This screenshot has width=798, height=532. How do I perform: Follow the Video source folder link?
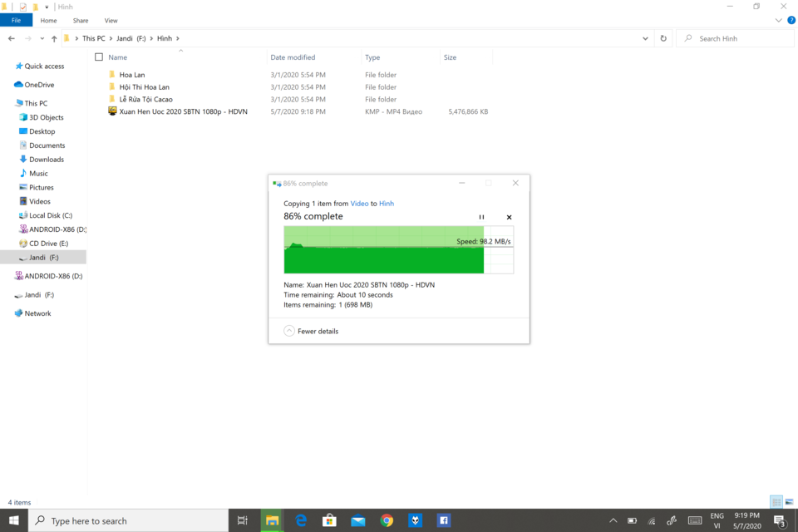pyautogui.click(x=359, y=203)
